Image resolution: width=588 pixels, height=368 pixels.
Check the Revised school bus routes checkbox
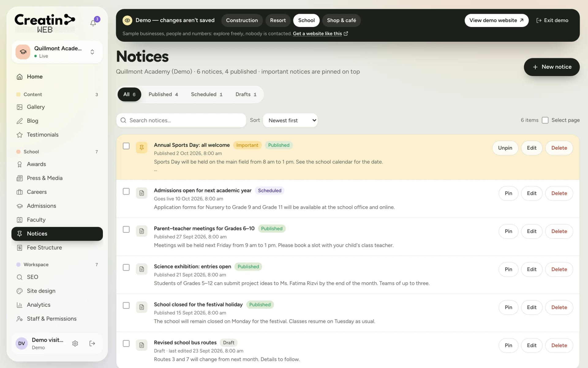126,343
